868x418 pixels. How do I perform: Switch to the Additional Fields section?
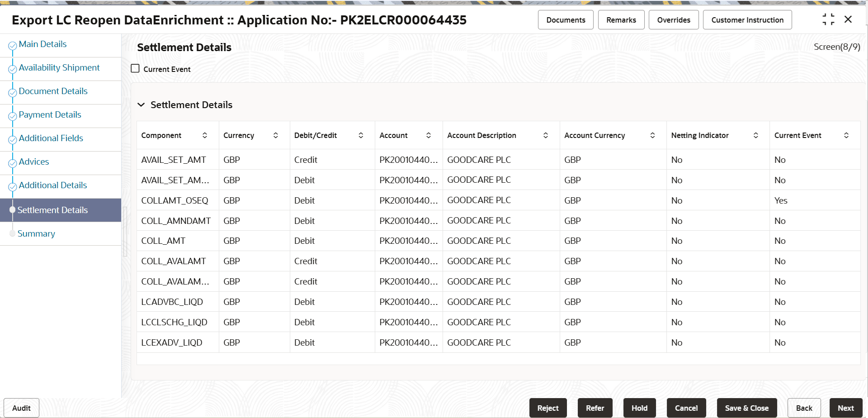tap(51, 138)
